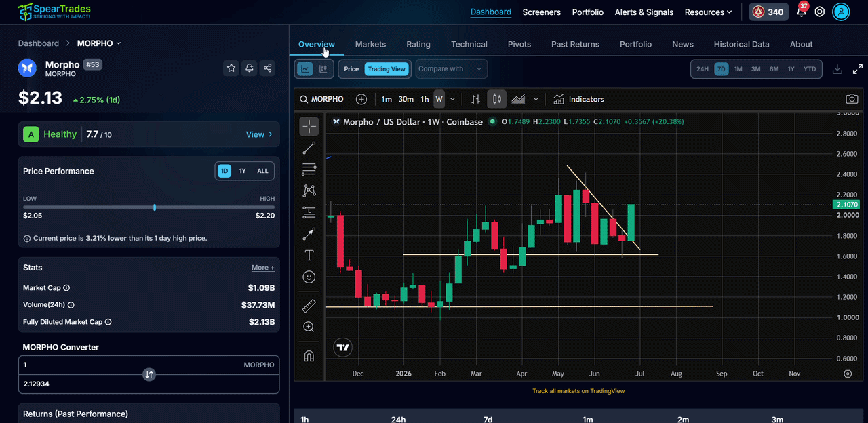
Task: Switch chart mode to Price view
Action: (x=351, y=69)
